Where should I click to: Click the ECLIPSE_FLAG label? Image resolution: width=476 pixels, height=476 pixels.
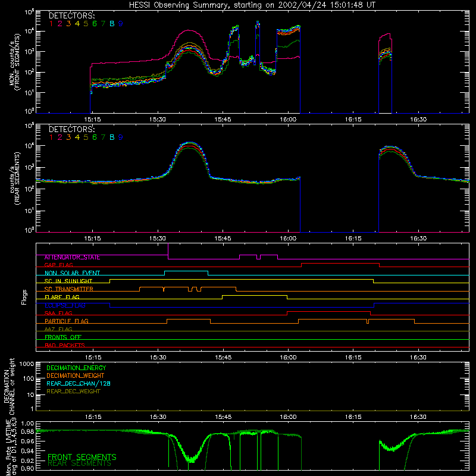(65, 305)
